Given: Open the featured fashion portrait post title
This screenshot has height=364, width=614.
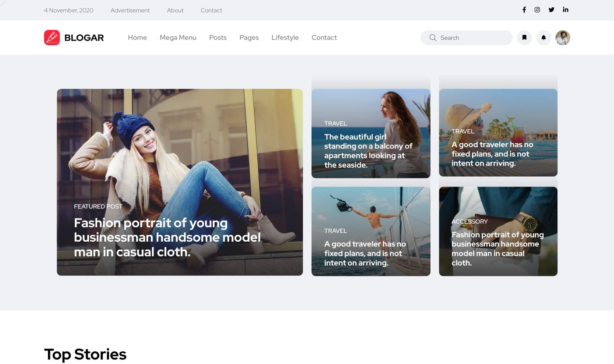Looking at the screenshot, I should click(x=167, y=237).
